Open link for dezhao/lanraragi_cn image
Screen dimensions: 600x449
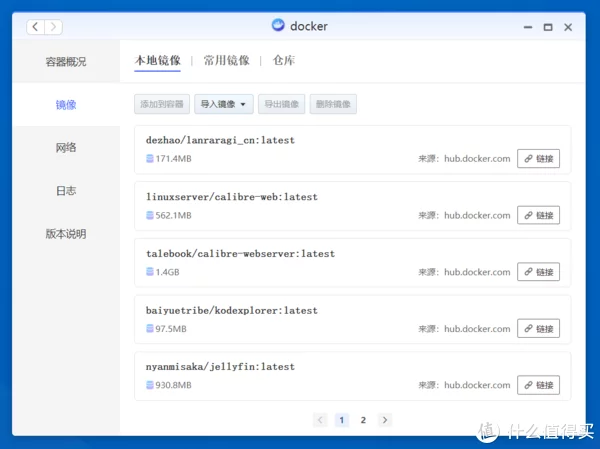538,158
